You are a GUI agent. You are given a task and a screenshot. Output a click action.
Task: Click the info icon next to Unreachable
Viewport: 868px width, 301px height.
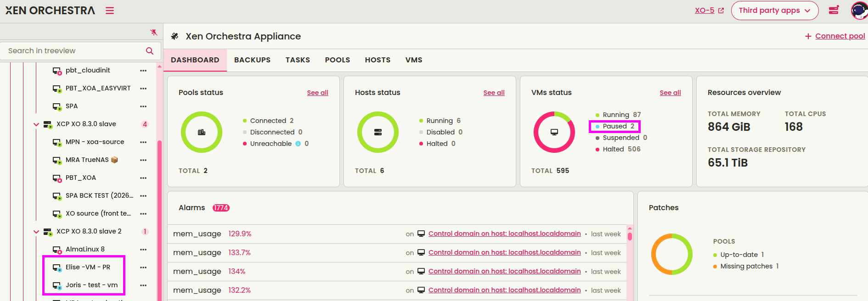pyautogui.click(x=298, y=144)
